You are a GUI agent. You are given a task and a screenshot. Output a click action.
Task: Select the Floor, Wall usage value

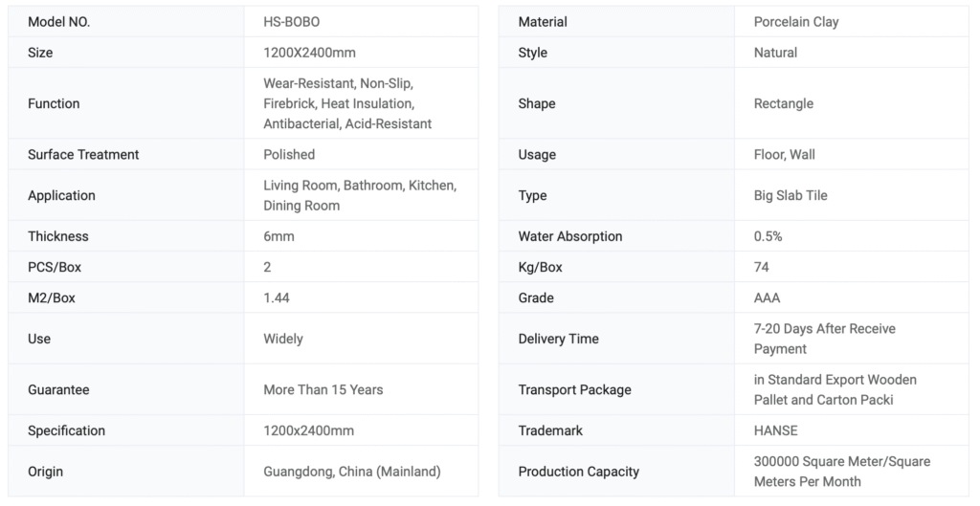785,154
